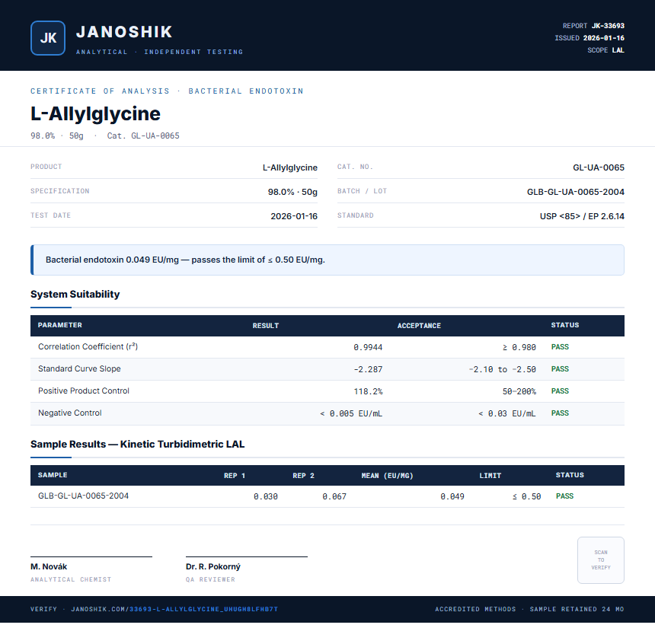The height and width of the screenshot is (644, 655).
Task: Click Analytical Independent Testing tagline
Action: tap(160, 52)
